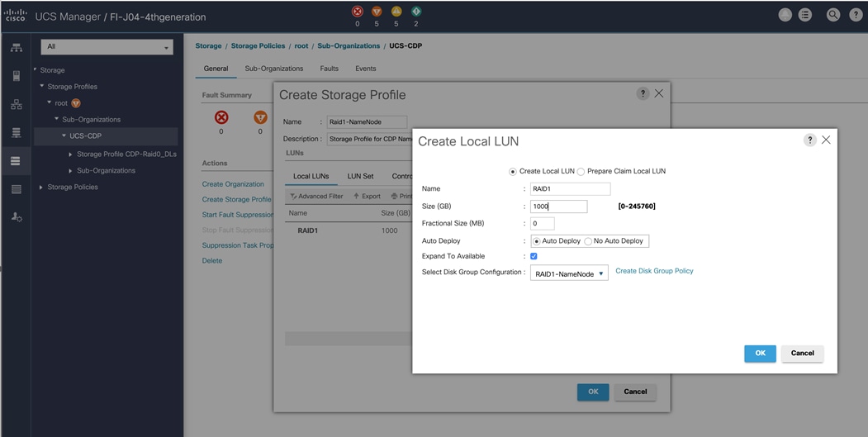This screenshot has height=437, width=868.
Task: Close the Create Storage Profile dialog
Action: [x=659, y=93]
